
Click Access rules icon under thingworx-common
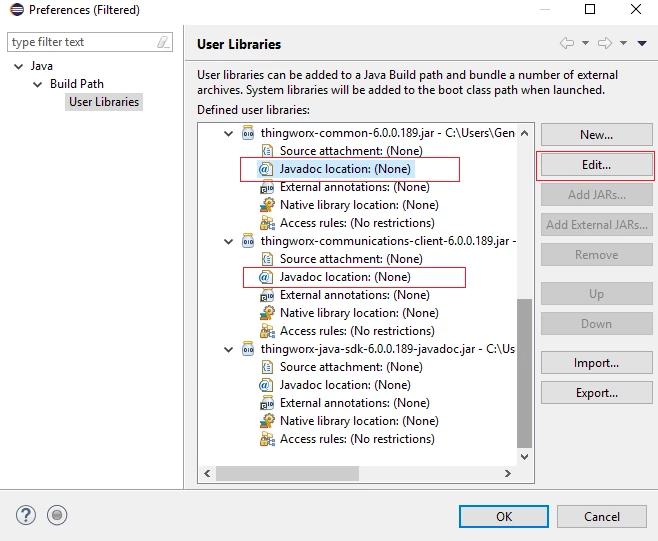pos(267,223)
